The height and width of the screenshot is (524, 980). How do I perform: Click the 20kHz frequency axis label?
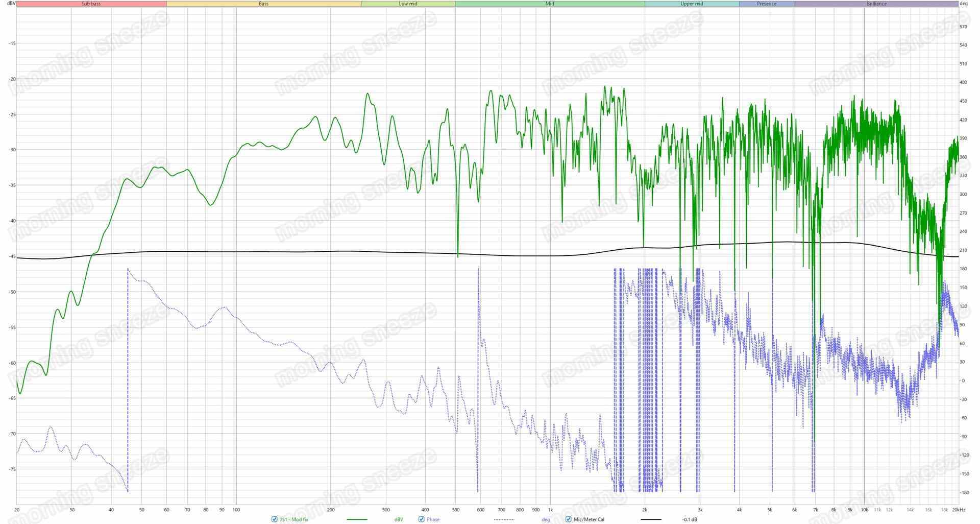click(x=959, y=510)
